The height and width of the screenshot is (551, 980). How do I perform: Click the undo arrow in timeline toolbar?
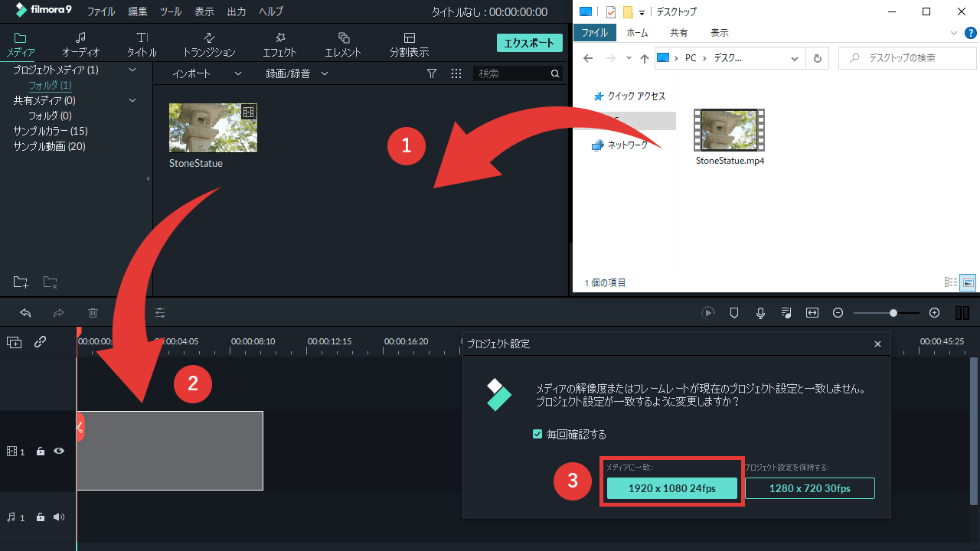coord(25,313)
